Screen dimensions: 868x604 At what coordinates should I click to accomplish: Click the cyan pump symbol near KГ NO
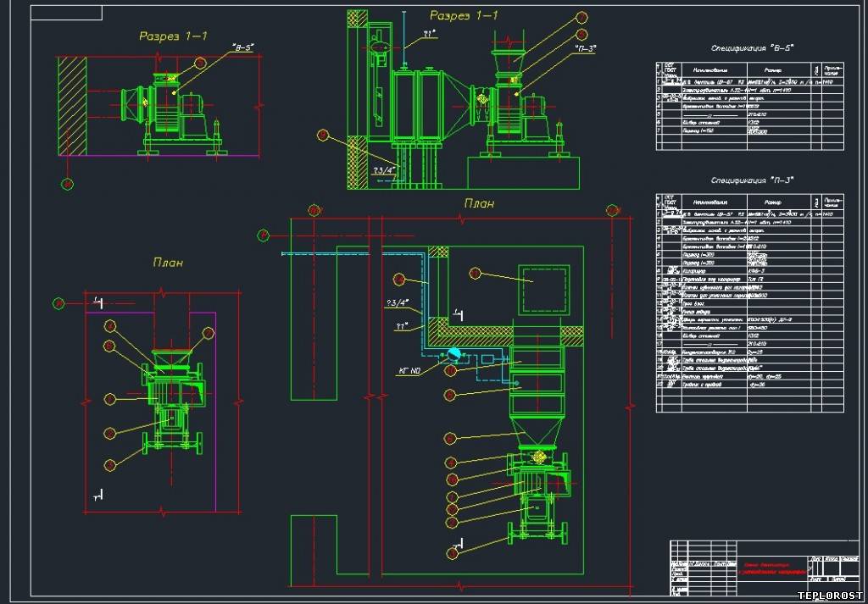[x=453, y=354]
